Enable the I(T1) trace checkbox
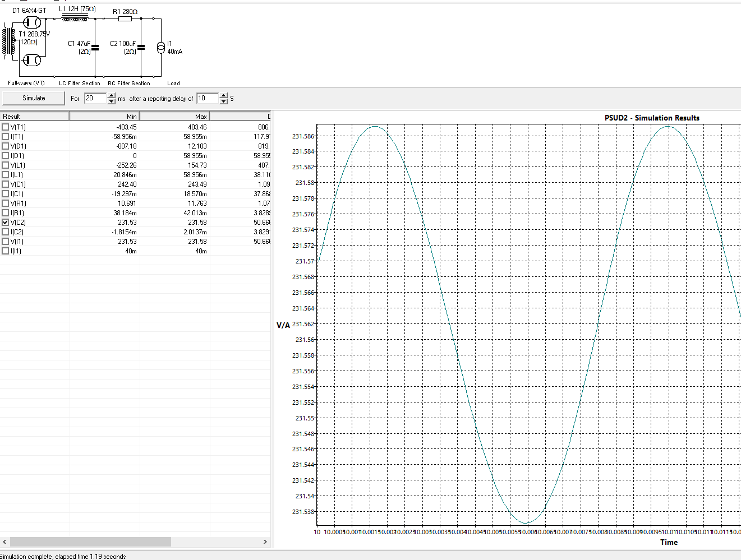Screen dimensions: 741x560 (6, 137)
